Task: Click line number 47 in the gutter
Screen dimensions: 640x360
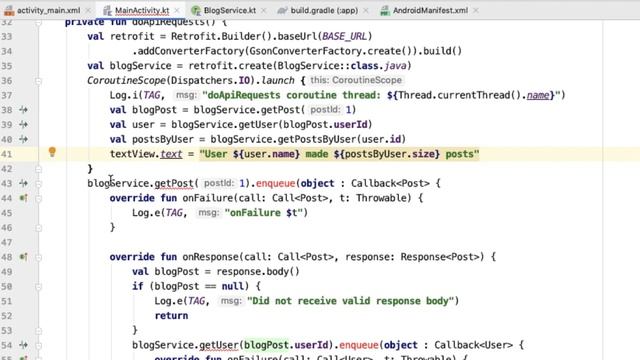Action: [x=7, y=242]
